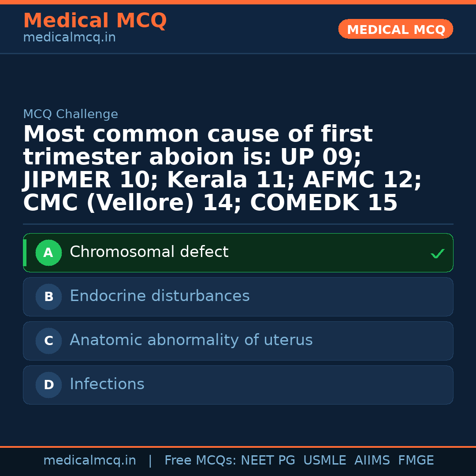476x476 pixels.
Task: Open the Medical MCQ header title
Action: [95, 21]
